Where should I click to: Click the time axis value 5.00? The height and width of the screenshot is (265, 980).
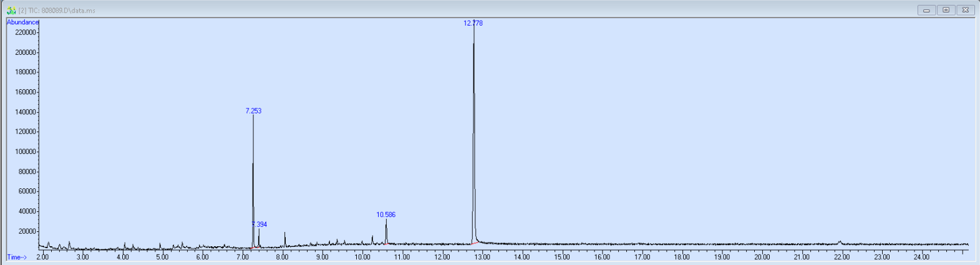click(162, 257)
